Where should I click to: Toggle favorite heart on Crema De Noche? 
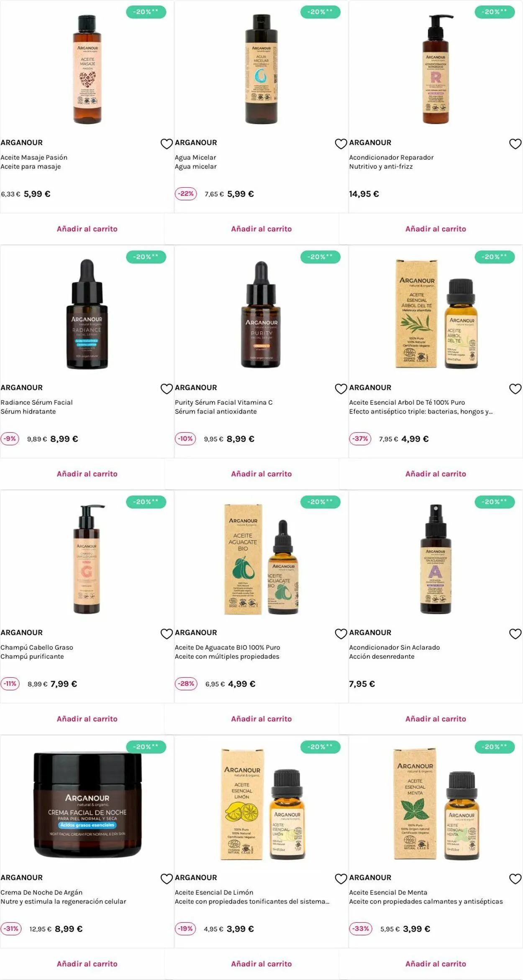click(167, 879)
